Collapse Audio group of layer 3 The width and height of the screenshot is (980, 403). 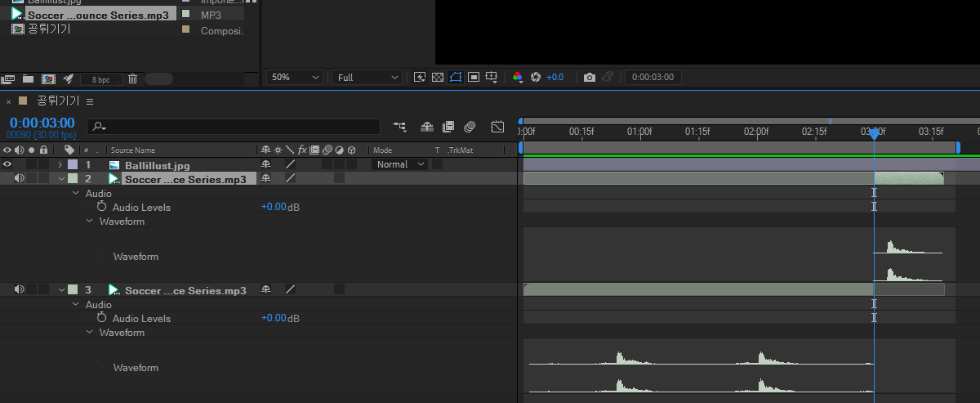[x=76, y=305]
